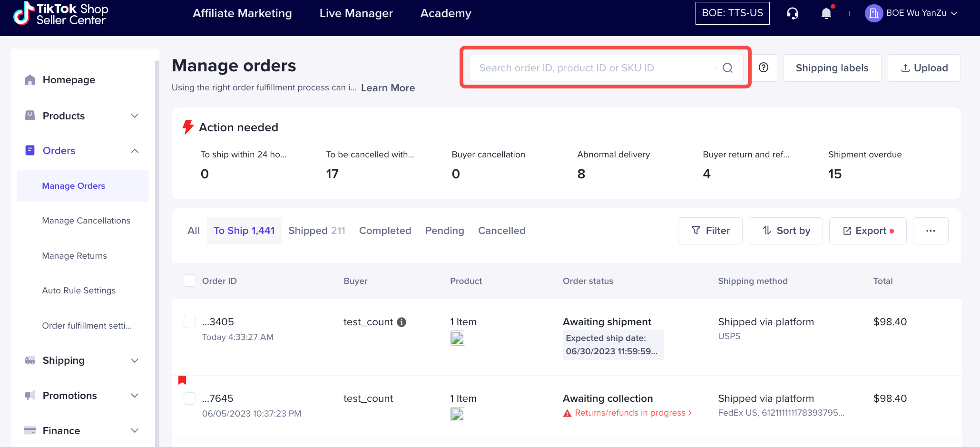This screenshot has height=447, width=980.
Task: Open Affiliate Marketing in top navigation
Action: click(242, 13)
